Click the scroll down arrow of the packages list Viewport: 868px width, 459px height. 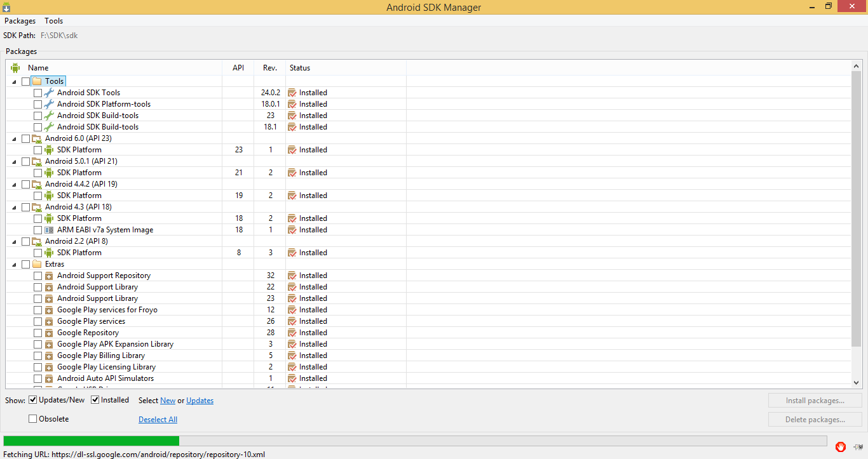point(856,382)
